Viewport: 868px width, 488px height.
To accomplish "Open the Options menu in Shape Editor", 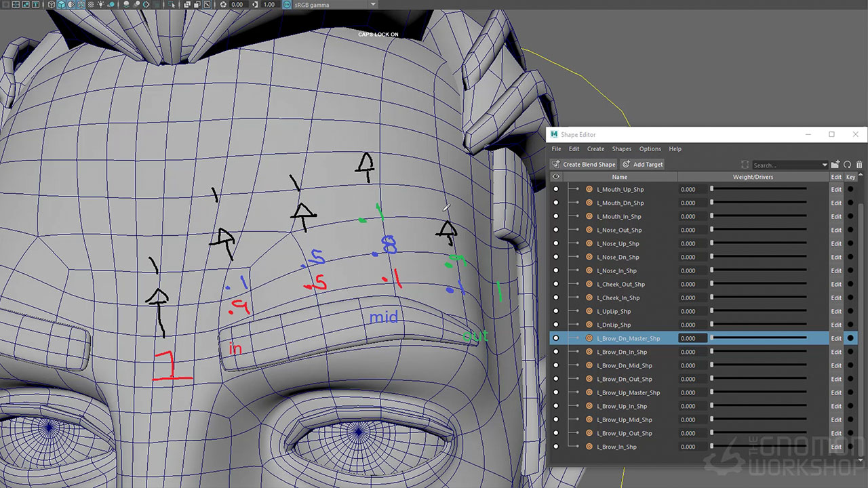I will pyautogui.click(x=650, y=149).
